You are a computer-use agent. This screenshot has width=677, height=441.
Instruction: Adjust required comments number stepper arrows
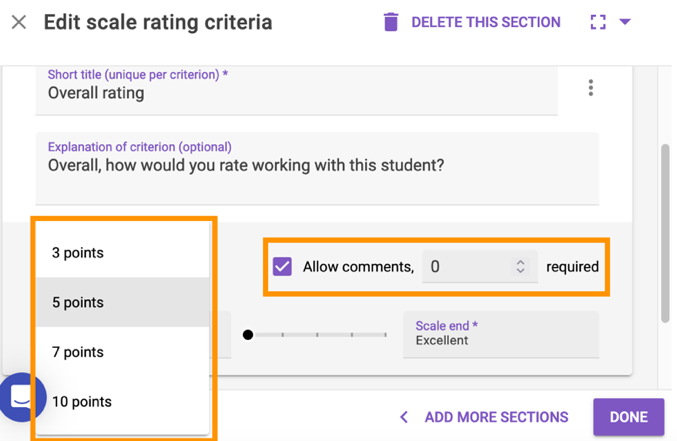click(x=520, y=267)
